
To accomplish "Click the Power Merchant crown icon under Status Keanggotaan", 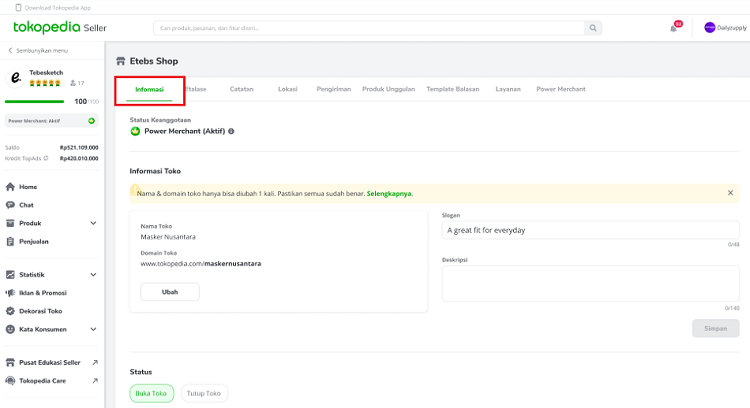I will click(135, 131).
